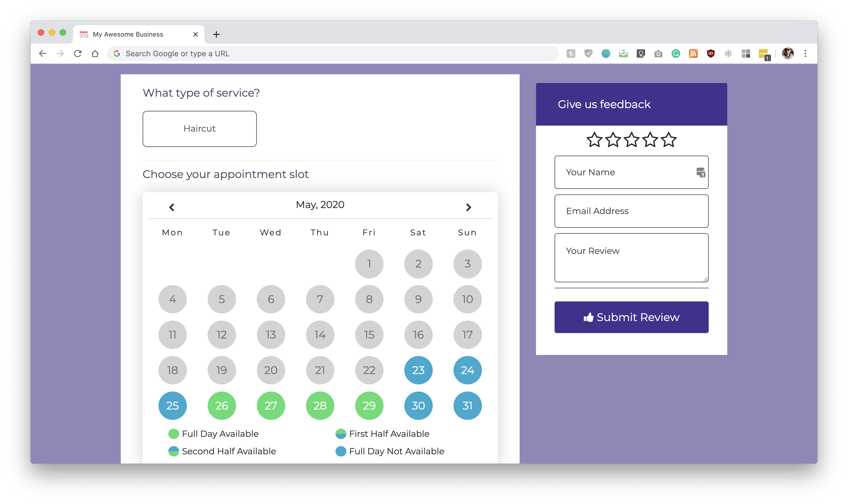Select the third rating star
This screenshot has height=504, width=848.
click(631, 140)
